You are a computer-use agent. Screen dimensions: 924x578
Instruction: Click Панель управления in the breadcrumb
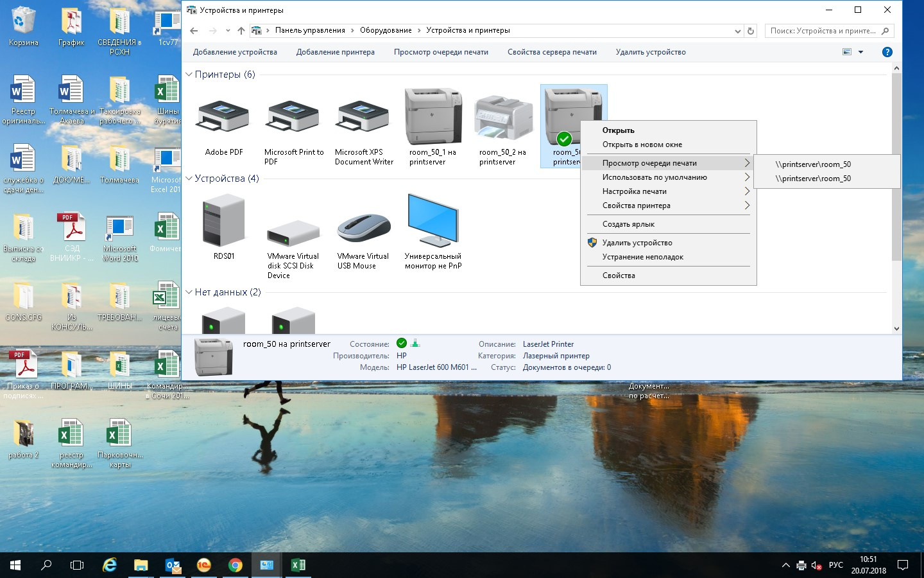310,30
